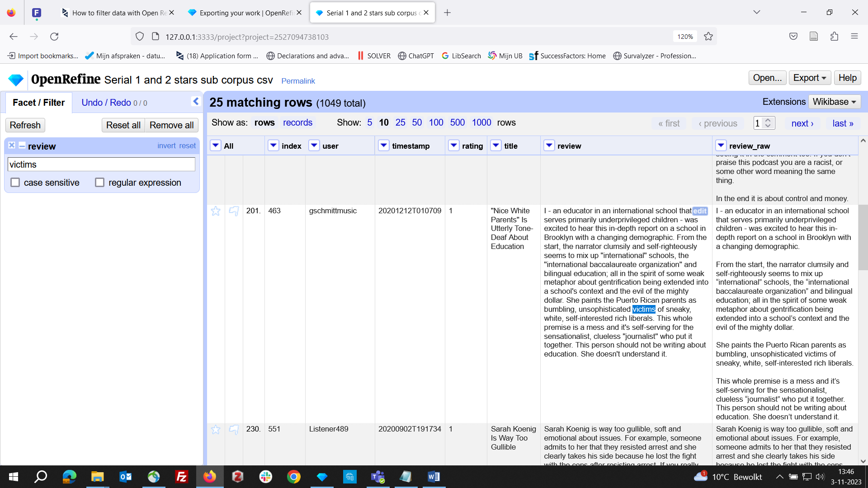Open the All column dropdown menu

[216, 145]
